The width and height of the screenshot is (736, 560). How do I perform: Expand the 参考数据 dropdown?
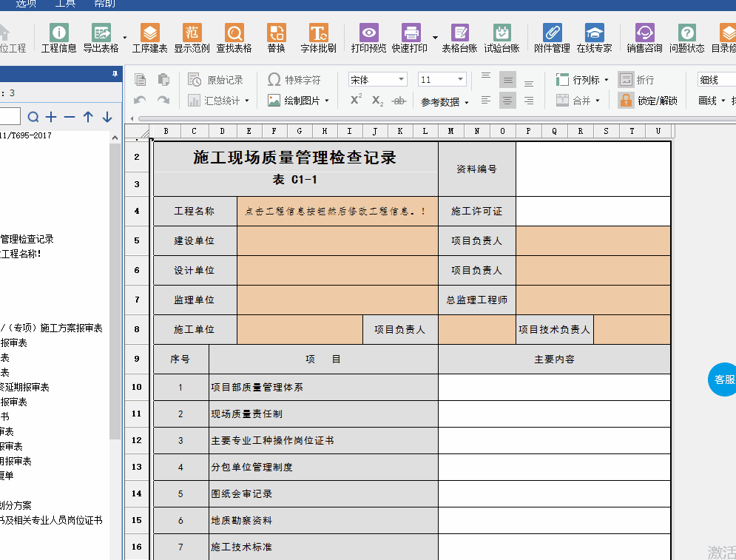click(445, 102)
